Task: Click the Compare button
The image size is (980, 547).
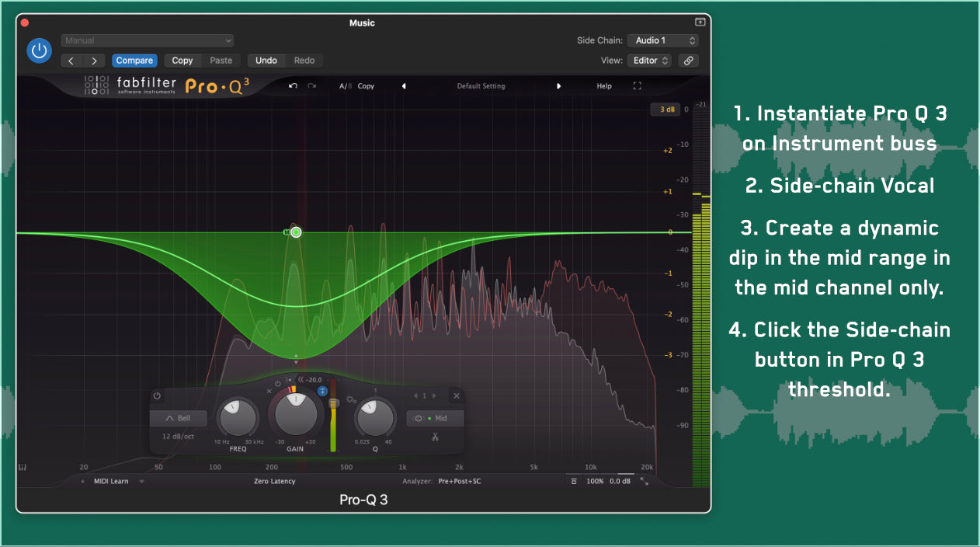Action: tap(134, 61)
